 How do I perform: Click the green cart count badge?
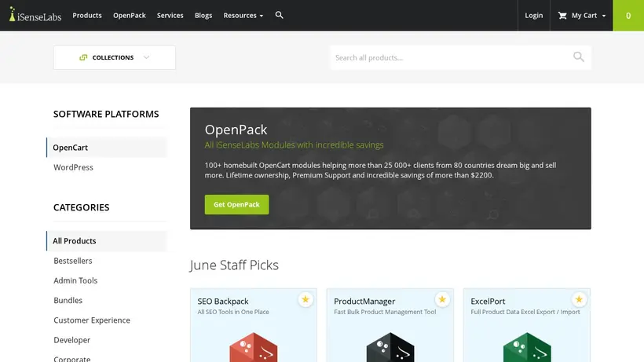click(x=628, y=15)
